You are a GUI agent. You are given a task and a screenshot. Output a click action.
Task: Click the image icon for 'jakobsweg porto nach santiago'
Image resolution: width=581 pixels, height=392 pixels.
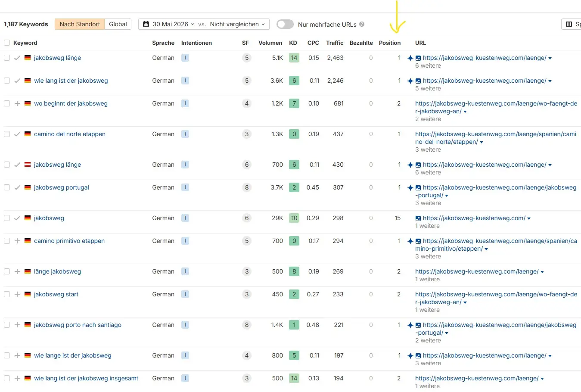(x=418, y=325)
